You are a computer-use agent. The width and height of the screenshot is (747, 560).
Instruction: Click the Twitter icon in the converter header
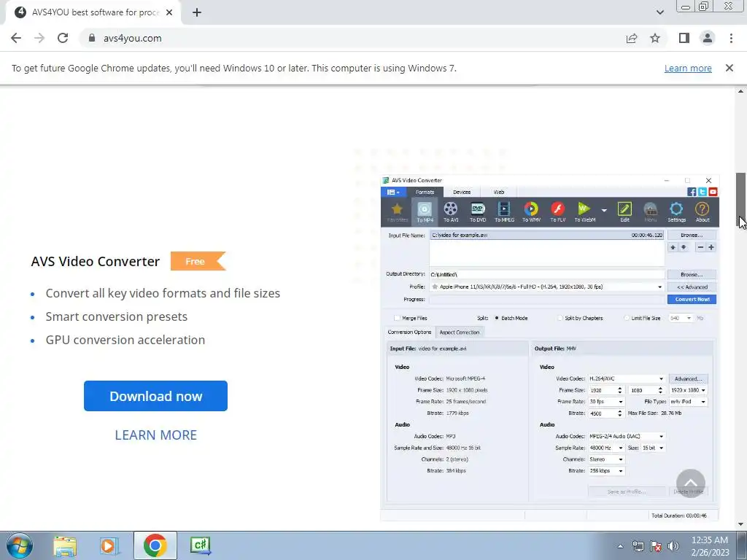point(703,192)
